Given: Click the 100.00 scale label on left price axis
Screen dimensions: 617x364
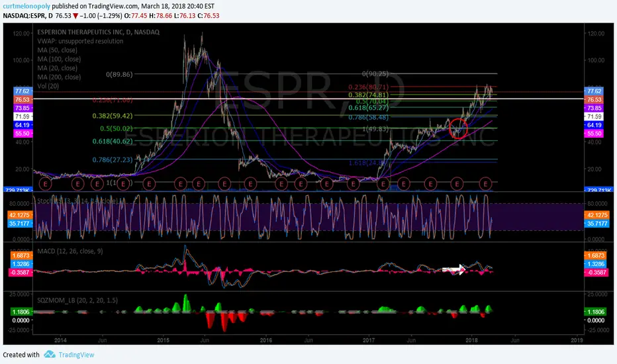Looking at the screenshot, I should (22, 60).
